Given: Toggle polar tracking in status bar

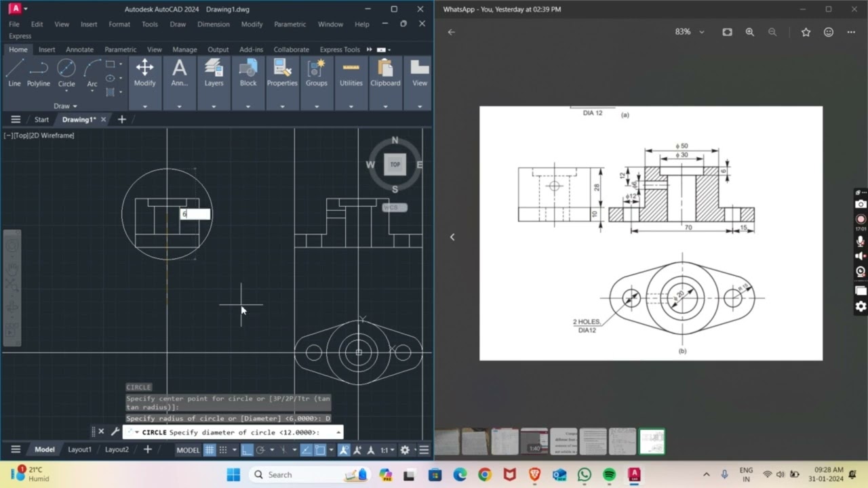Looking at the screenshot, I should pos(260,450).
